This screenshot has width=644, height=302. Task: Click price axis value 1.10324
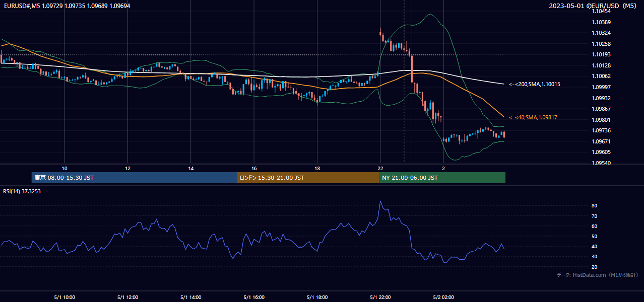[601, 33]
